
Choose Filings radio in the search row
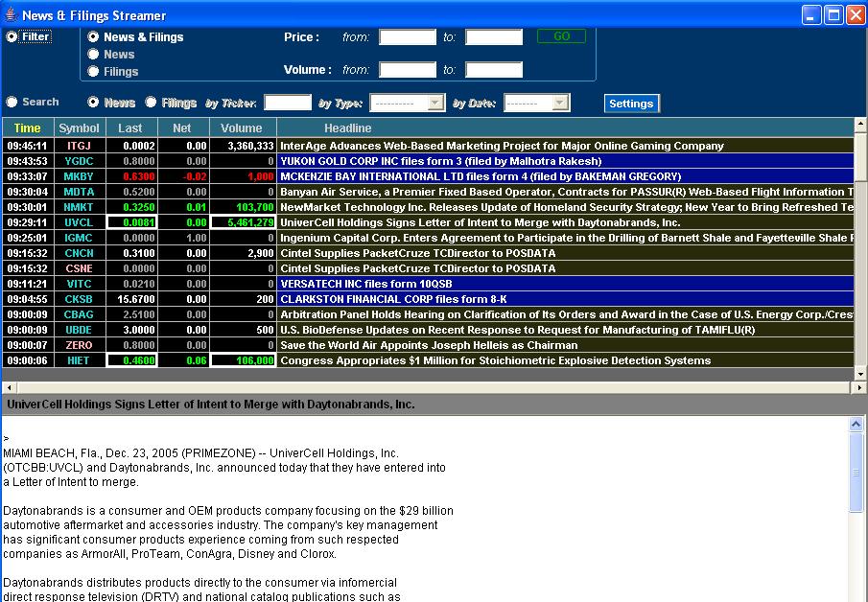[x=151, y=102]
